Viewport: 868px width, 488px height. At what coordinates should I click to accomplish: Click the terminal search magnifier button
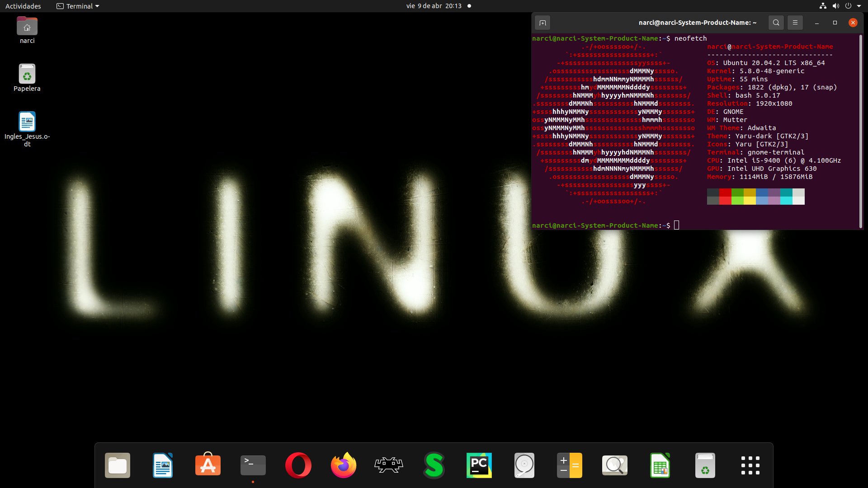click(776, 23)
